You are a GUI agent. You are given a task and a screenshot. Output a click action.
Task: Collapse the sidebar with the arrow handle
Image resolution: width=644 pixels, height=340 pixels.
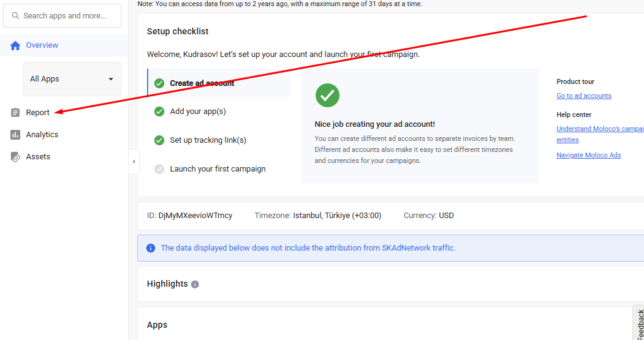point(134,162)
